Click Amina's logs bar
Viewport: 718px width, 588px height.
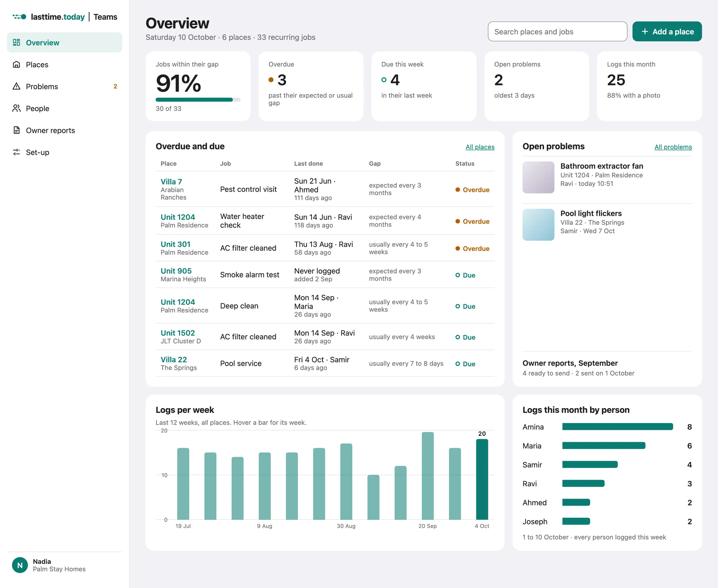click(617, 427)
